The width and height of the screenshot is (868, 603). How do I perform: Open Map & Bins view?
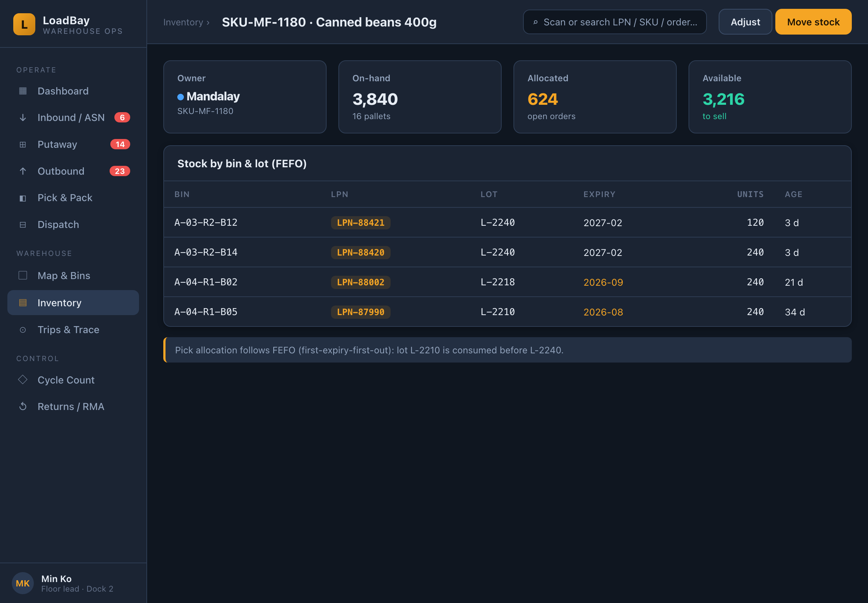[73, 275]
